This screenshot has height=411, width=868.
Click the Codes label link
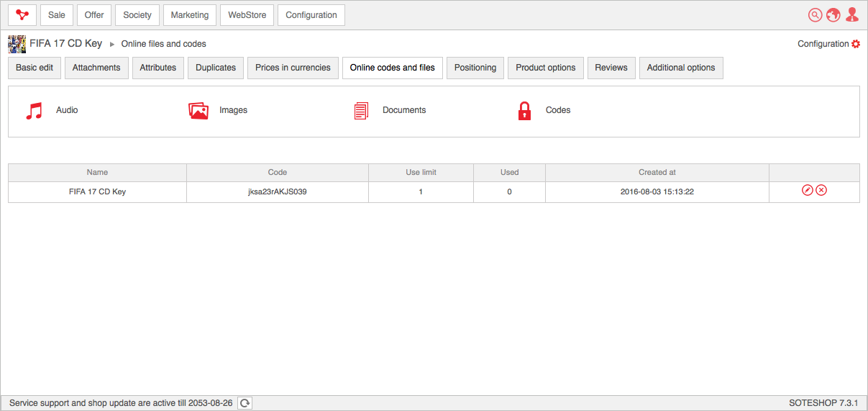[558, 110]
